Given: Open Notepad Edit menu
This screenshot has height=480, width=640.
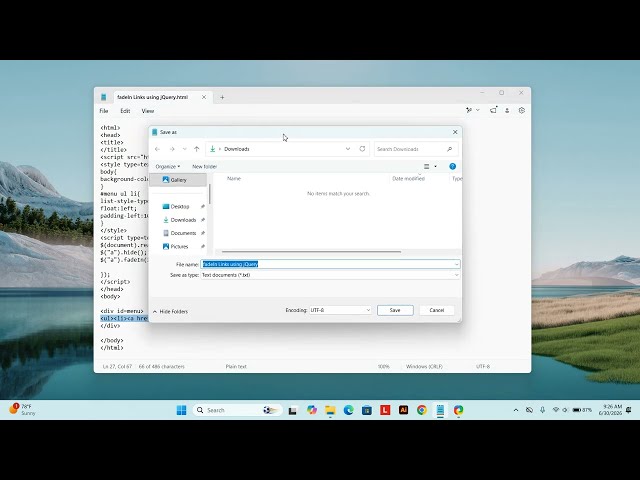Looking at the screenshot, I should pos(125,111).
